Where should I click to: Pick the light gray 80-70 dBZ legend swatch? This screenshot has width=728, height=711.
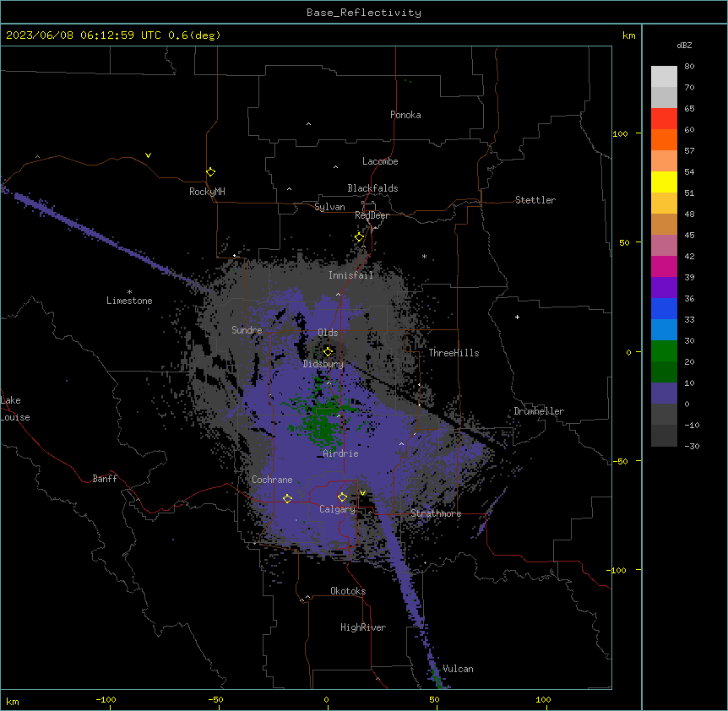tap(664, 77)
